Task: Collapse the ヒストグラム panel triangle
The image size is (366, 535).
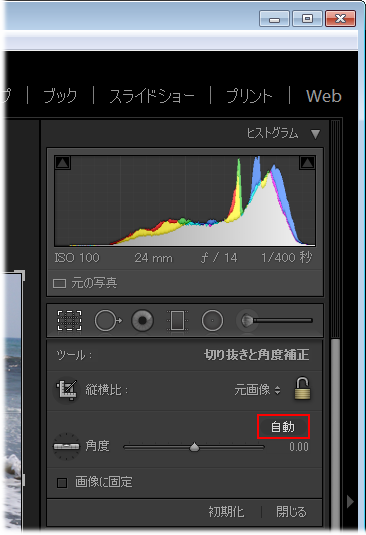Action: tap(316, 134)
